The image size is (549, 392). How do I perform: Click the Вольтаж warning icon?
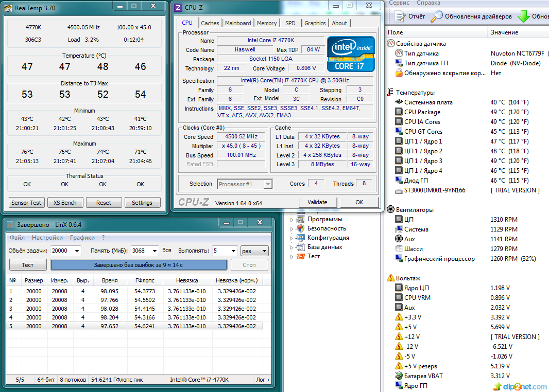(x=390, y=278)
